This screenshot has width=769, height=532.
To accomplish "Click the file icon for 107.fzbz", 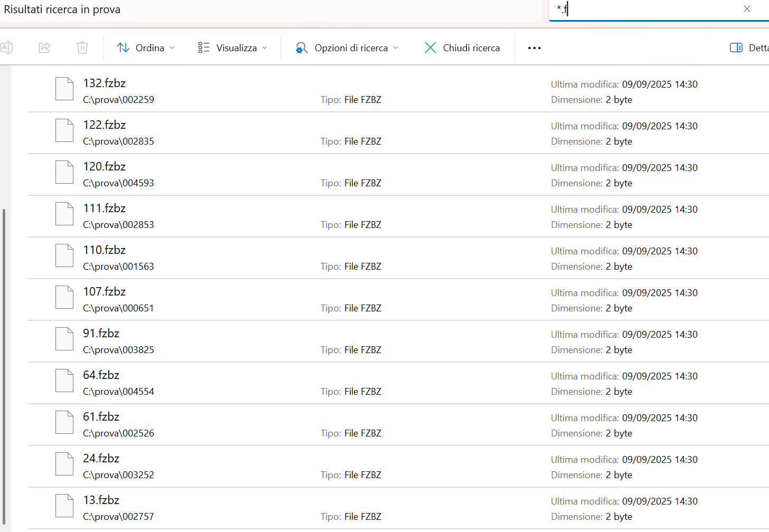I will pyautogui.click(x=64, y=297).
